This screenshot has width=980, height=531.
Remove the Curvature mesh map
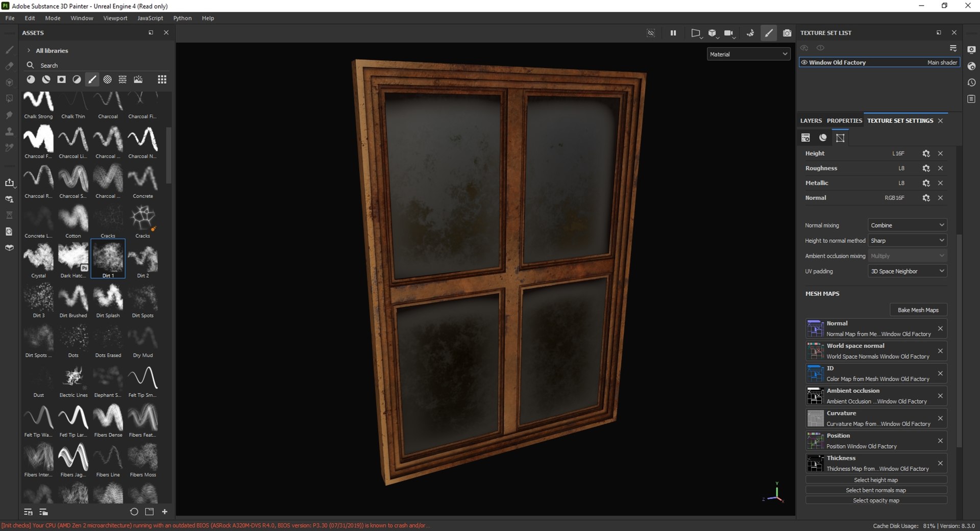940,418
